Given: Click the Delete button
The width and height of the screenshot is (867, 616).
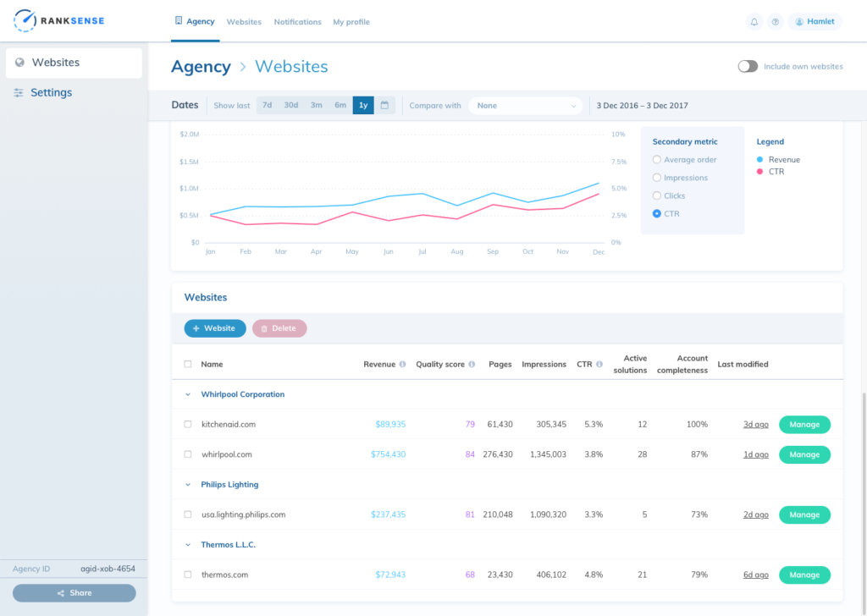Looking at the screenshot, I should pos(279,328).
